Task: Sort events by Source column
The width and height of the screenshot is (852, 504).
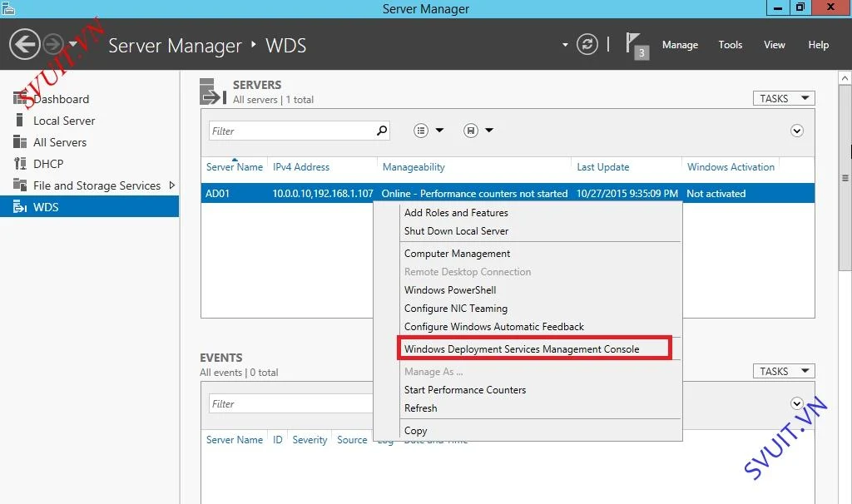Action: point(352,439)
